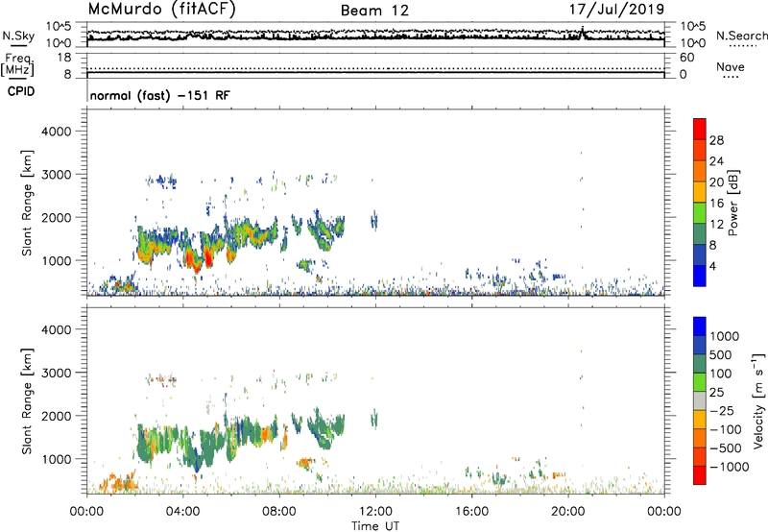Click the 20:00 time tick label
Screen dimensions: 768x532
(568, 512)
